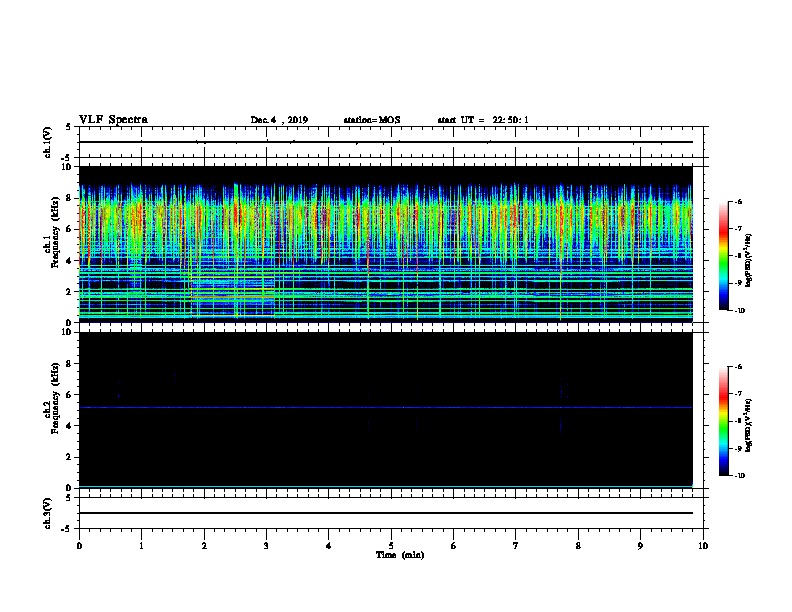Click the "6" frequency tick of ch.2 spectrogram
This screenshot has height=612, width=792.
[x=69, y=394]
